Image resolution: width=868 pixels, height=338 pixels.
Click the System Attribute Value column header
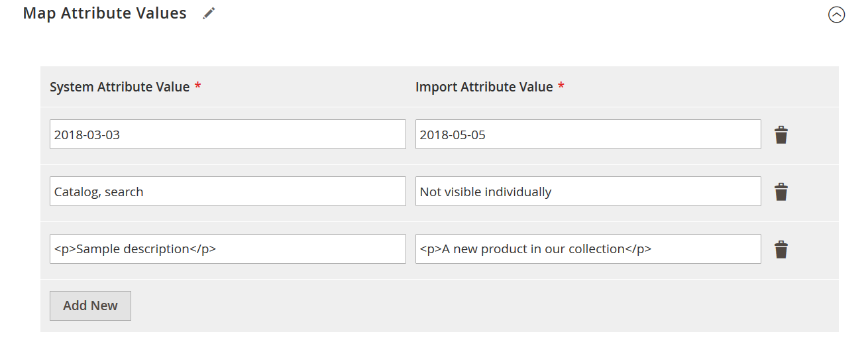click(119, 87)
